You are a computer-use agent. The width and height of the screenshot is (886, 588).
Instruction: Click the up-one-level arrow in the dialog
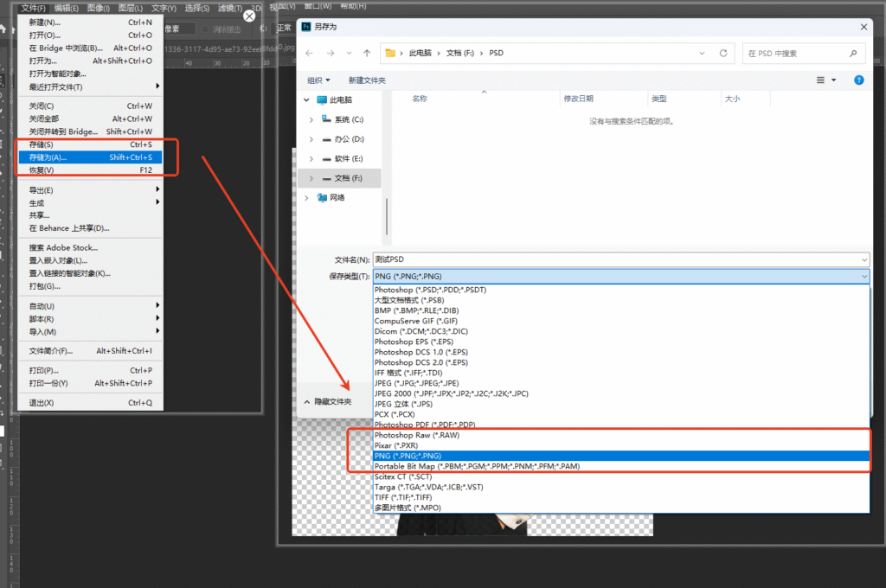coord(367,54)
